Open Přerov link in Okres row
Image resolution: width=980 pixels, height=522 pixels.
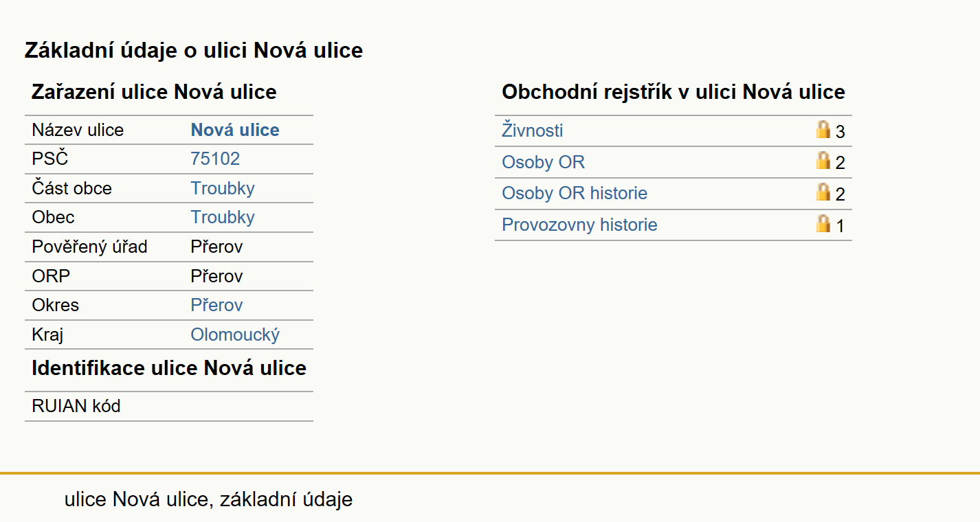click(216, 305)
